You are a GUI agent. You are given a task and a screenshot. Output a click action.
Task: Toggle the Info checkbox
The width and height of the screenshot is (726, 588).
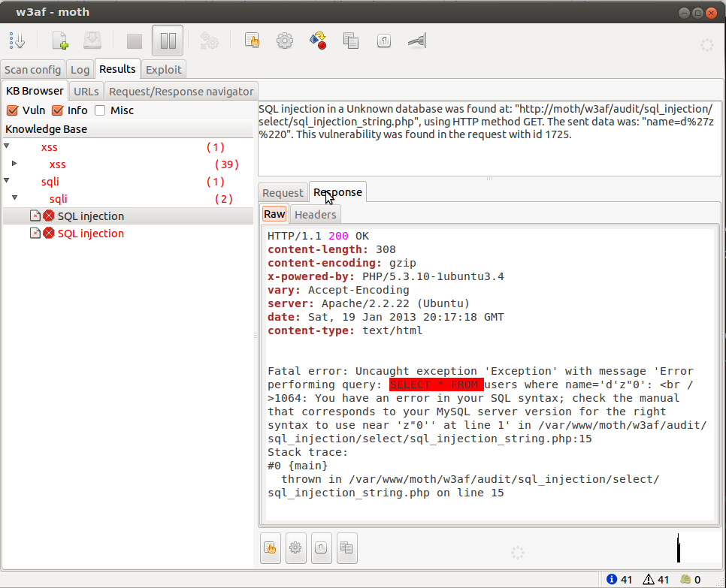[57, 110]
